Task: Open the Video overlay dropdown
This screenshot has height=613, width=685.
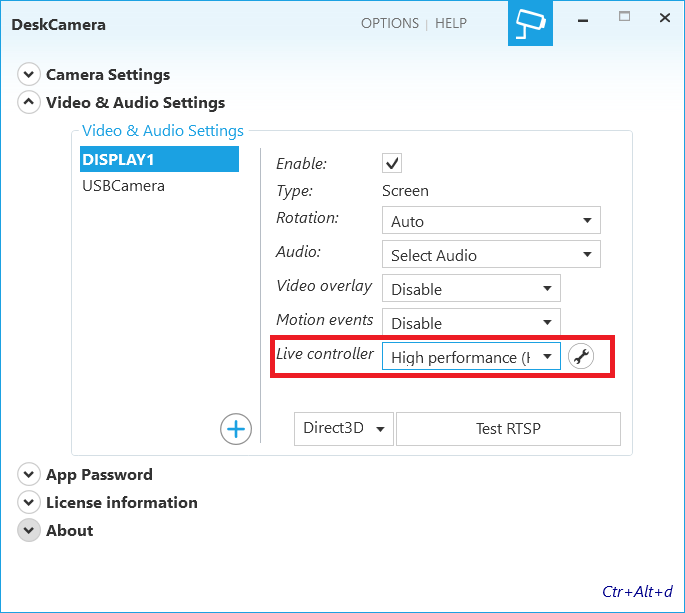Action: (x=470, y=289)
